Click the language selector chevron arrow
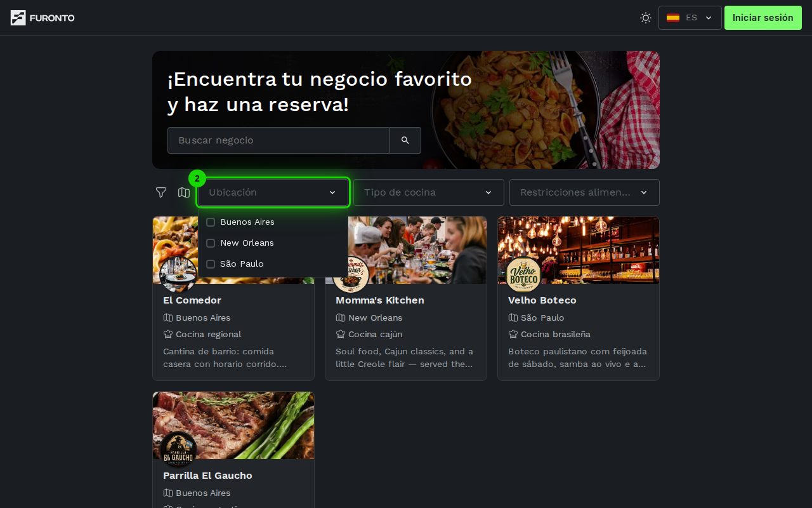Screen dimensions: 812x508 coord(709,18)
